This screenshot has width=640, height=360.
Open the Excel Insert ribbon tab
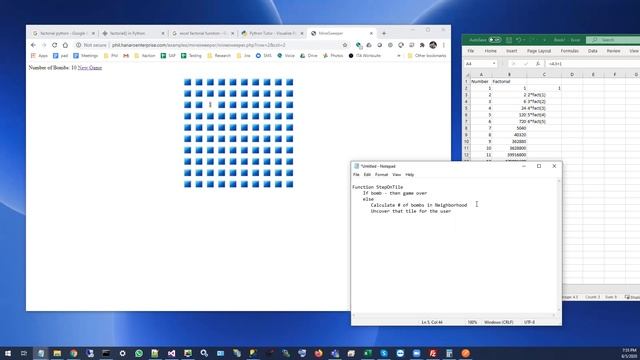coord(511,51)
